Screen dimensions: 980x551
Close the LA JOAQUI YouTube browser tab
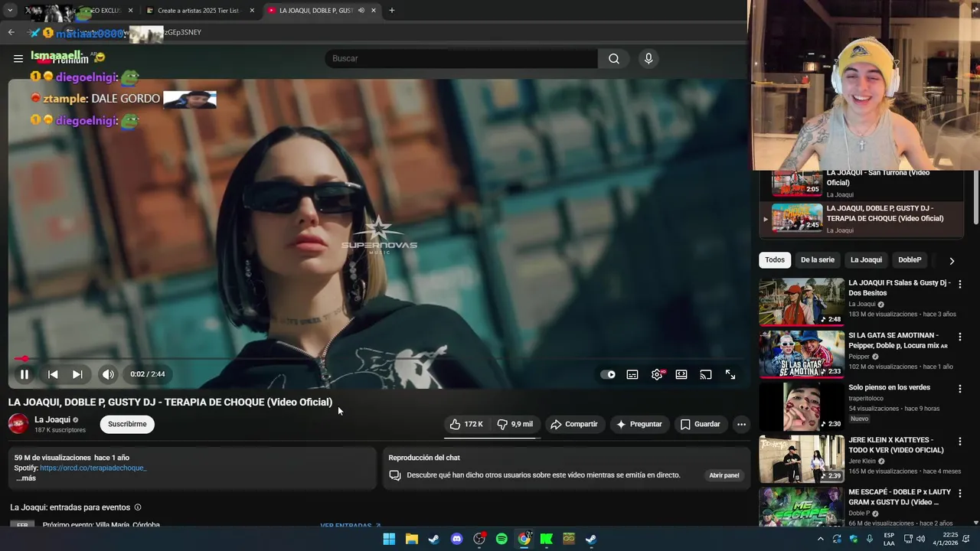(x=374, y=11)
